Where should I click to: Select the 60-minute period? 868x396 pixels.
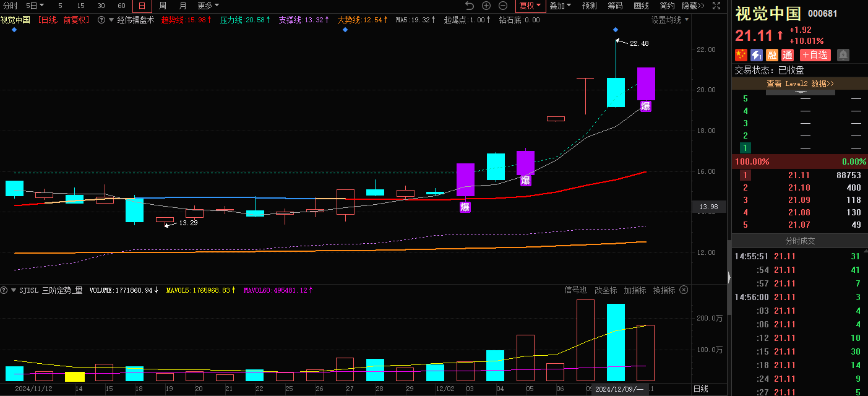121,6
